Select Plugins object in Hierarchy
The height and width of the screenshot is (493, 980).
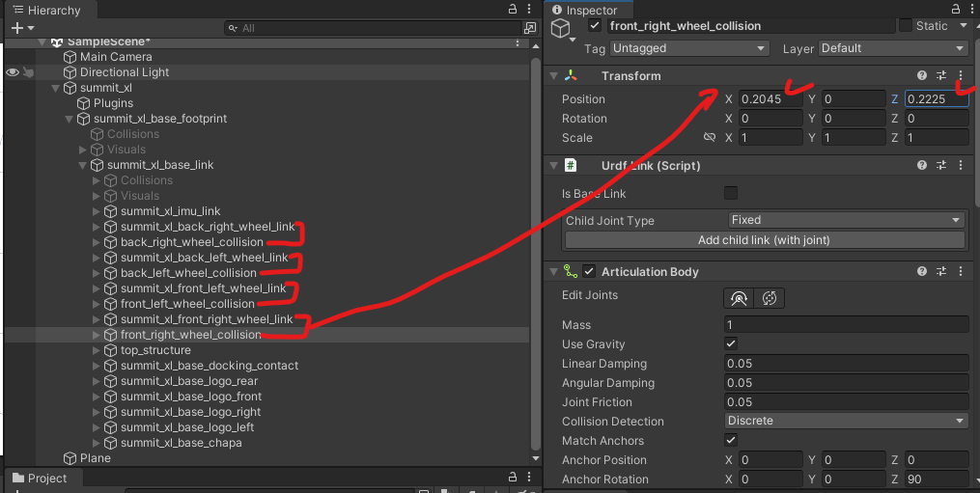[113, 103]
